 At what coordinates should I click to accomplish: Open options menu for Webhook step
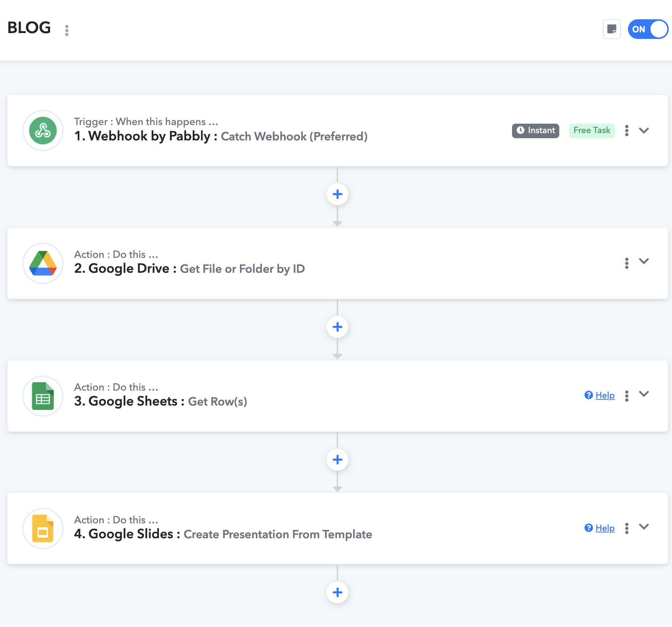(627, 131)
